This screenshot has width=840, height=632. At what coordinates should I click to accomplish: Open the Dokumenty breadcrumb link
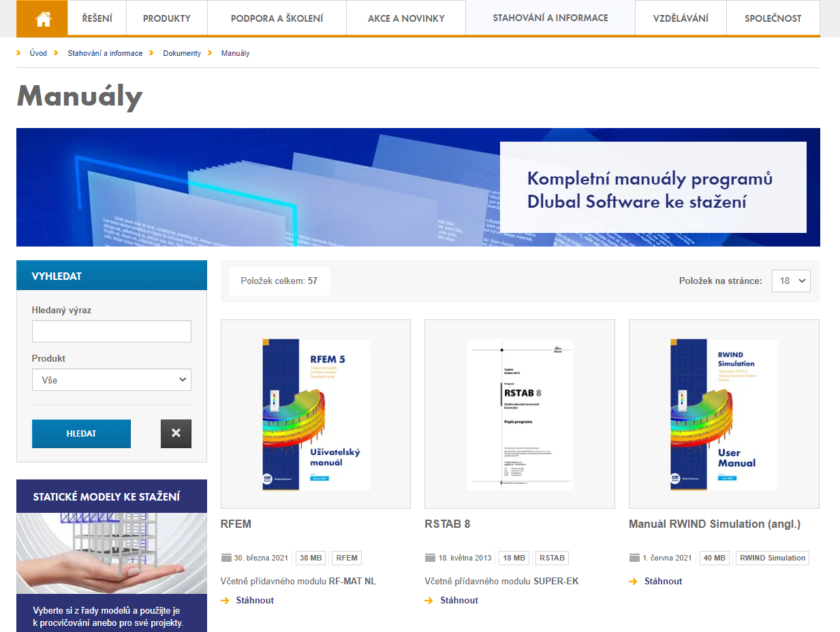(182, 52)
